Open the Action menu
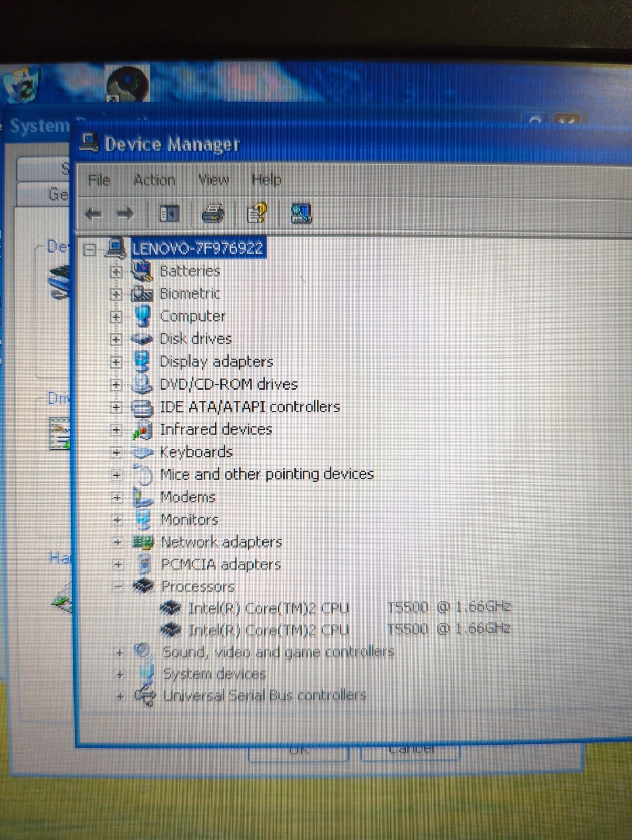 point(154,180)
